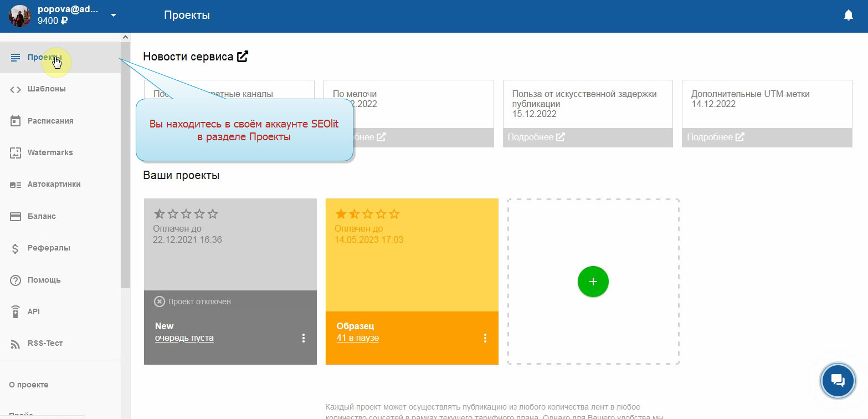Image resolution: width=868 pixels, height=419 pixels.
Task: Click the notification bell icon
Action: pyautogui.click(x=848, y=16)
